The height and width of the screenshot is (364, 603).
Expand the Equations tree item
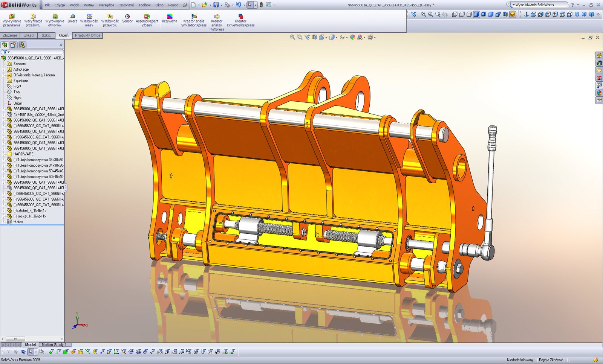(4, 81)
